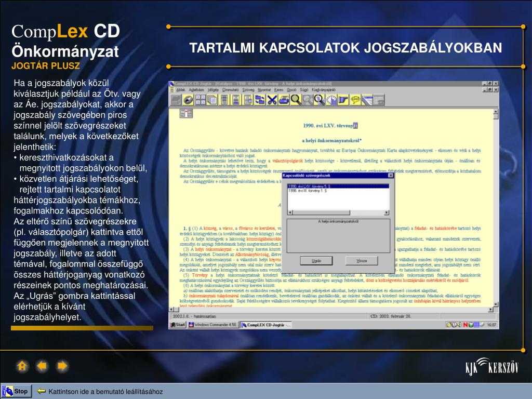Viewport: 532px width, 399px height.
Task: Click the greyed-out magnifier toolbar icon
Action: click(x=308, y=100)
